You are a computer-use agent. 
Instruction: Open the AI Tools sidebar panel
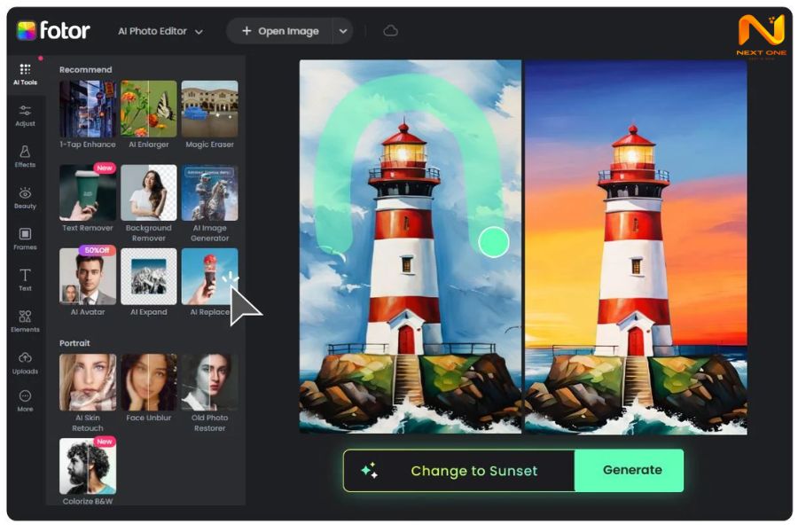coord(25,73)
